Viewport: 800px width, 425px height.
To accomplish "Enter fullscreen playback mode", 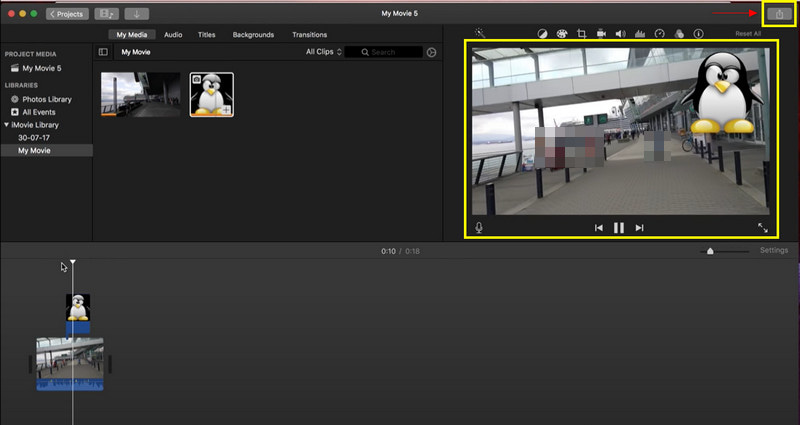I will [x=763, y=228].
